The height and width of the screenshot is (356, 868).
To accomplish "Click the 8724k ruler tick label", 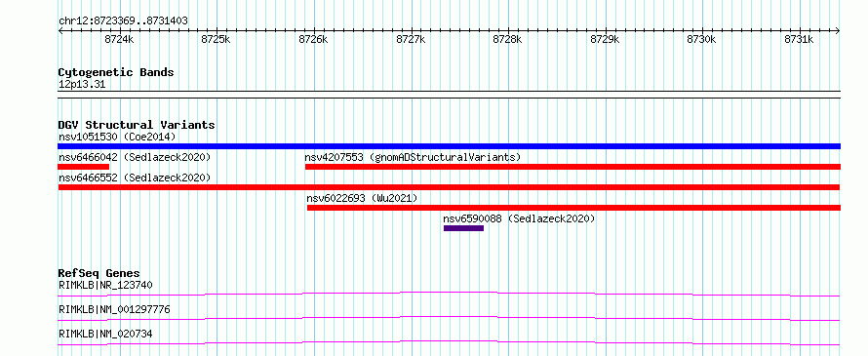I will point(119,39).
